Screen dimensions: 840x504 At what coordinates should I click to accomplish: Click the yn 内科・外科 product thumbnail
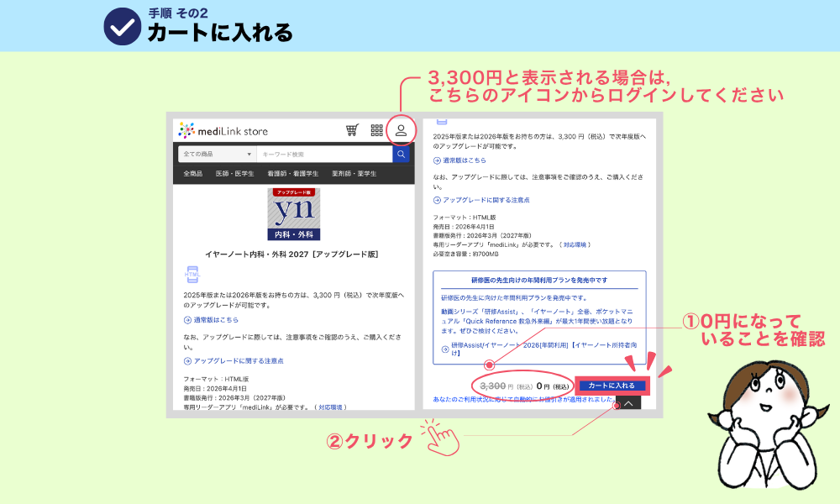pyautogui.click(x=294, y=214)
